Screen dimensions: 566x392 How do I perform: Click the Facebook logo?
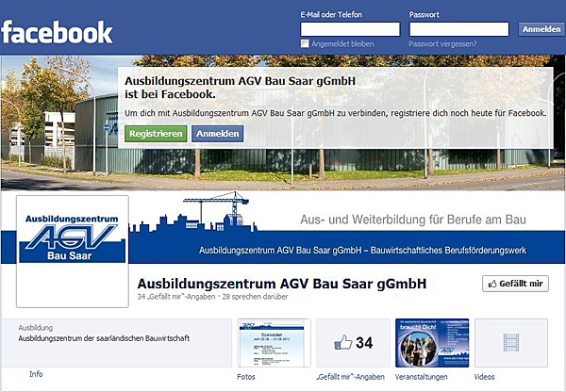click(x=57, y=32)
